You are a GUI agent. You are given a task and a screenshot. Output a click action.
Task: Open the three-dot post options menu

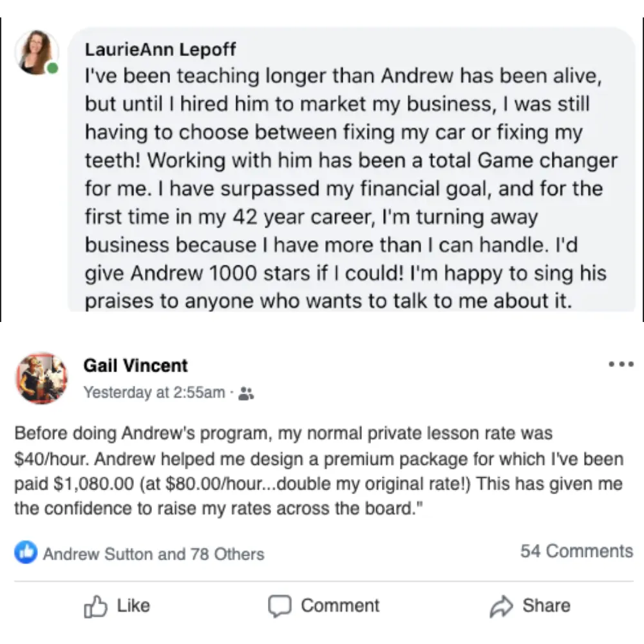click(621, 364)
